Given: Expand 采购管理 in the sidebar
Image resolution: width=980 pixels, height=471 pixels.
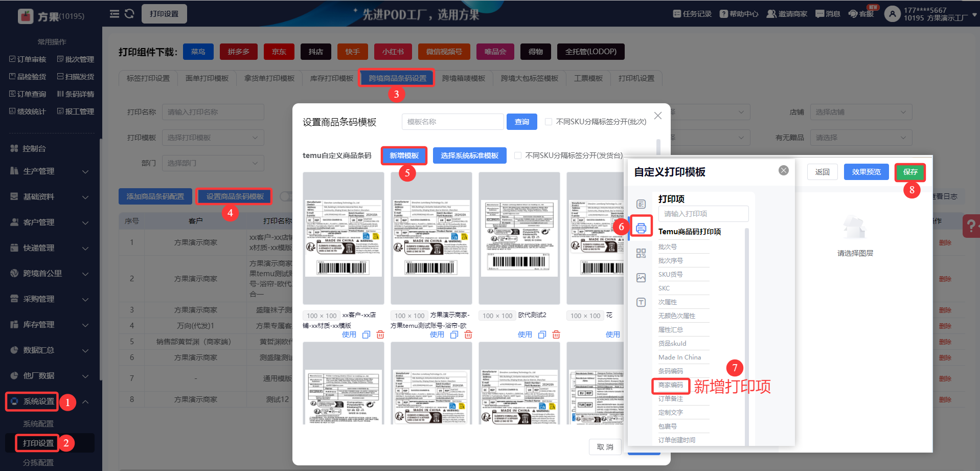Looking at the screenshot, I should 50,299.
